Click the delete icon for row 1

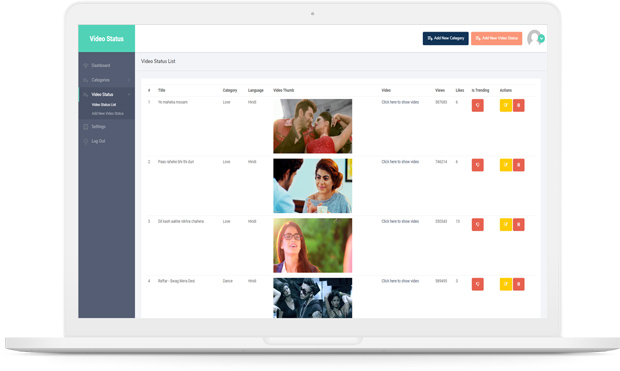[519, 106]
